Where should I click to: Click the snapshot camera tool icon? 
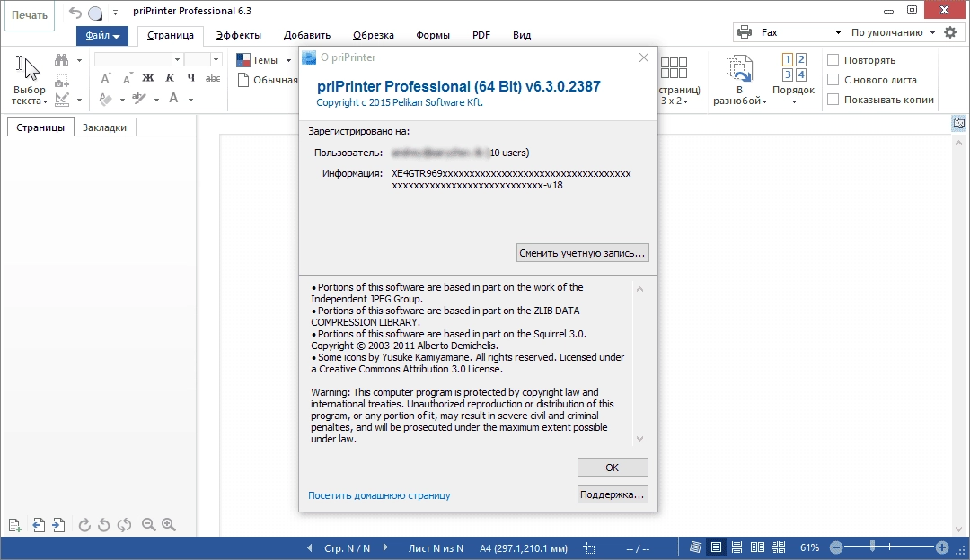click(x=61, y=82)
